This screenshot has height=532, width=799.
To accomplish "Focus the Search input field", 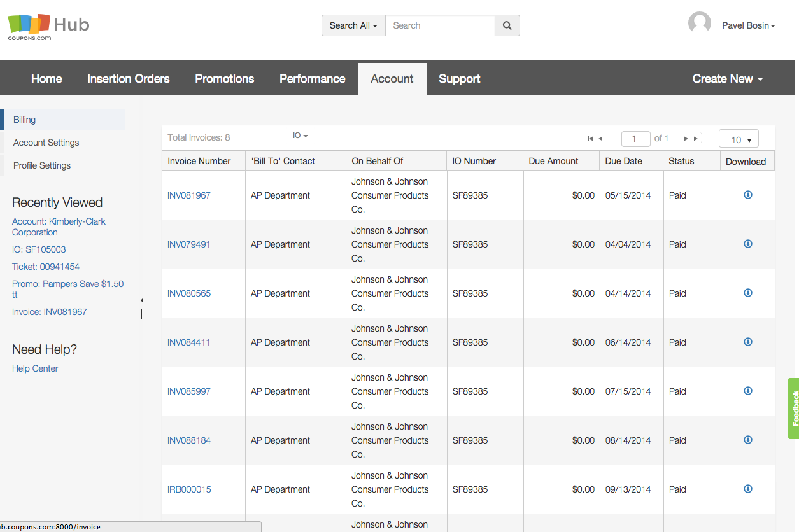I will click(x=440, y=25).
